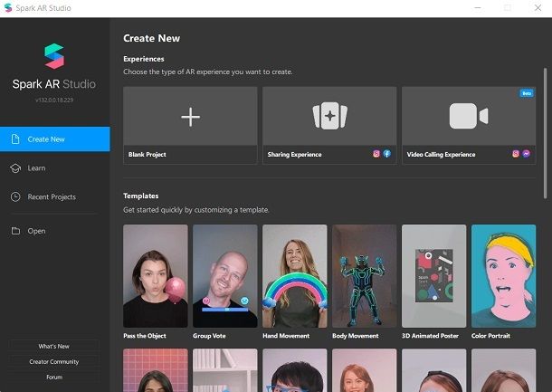Viewport: 552px width, 392px height.
Task: Open template showing person with blue glasses
Action: (x=295, y=370)
